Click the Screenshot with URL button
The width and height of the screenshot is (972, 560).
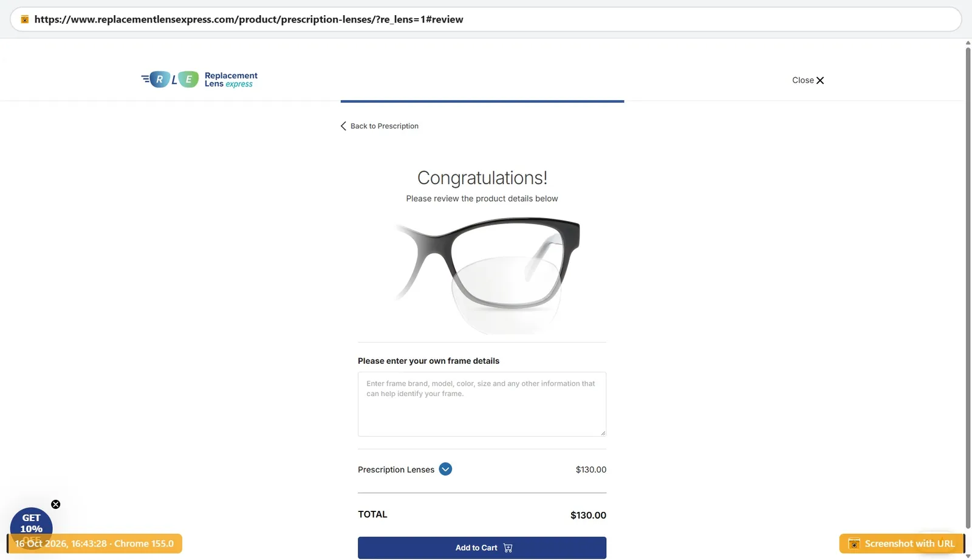point(902,544)
